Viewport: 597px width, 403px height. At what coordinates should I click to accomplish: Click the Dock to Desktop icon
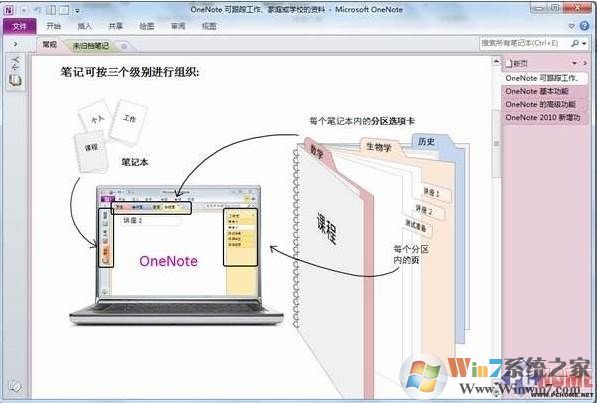tap(51, 10)
